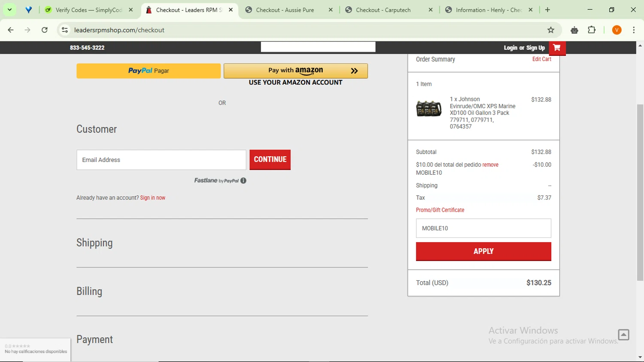This screenshot has width=644, height=362.
Task: Switch to Checkout - Carputech tab
Action: 383,10
